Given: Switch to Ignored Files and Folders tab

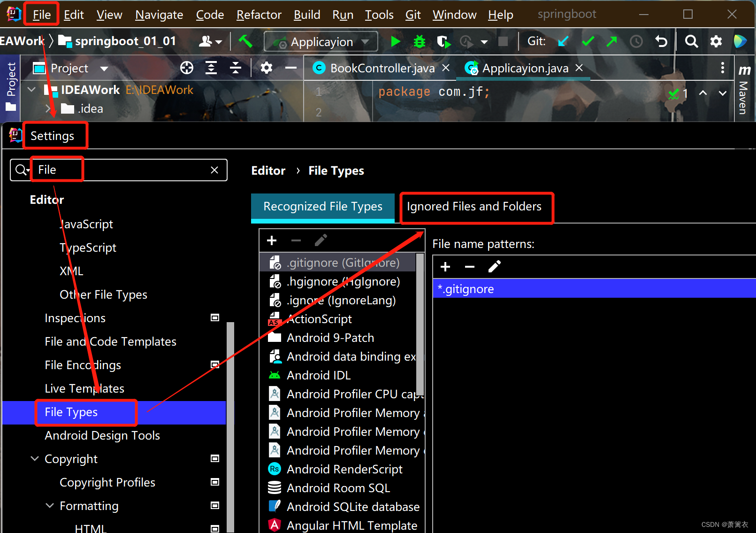Looking at the screenshot, I should tap(474, 207).
